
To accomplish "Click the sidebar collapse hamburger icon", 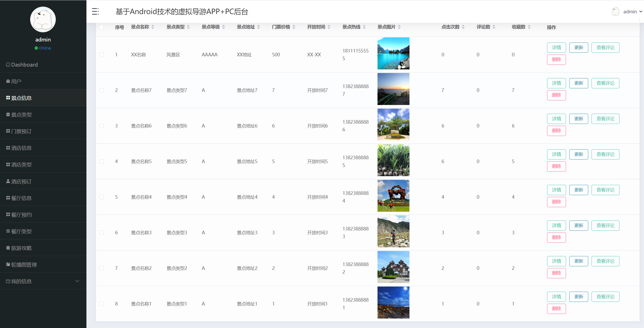I will [95, 12].
